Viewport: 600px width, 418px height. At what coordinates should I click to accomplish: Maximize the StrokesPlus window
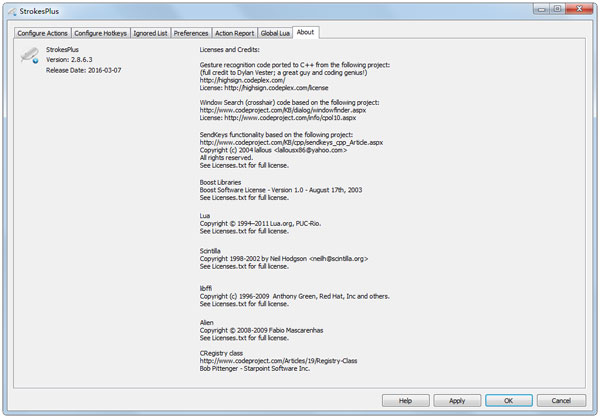coord(558,9)
